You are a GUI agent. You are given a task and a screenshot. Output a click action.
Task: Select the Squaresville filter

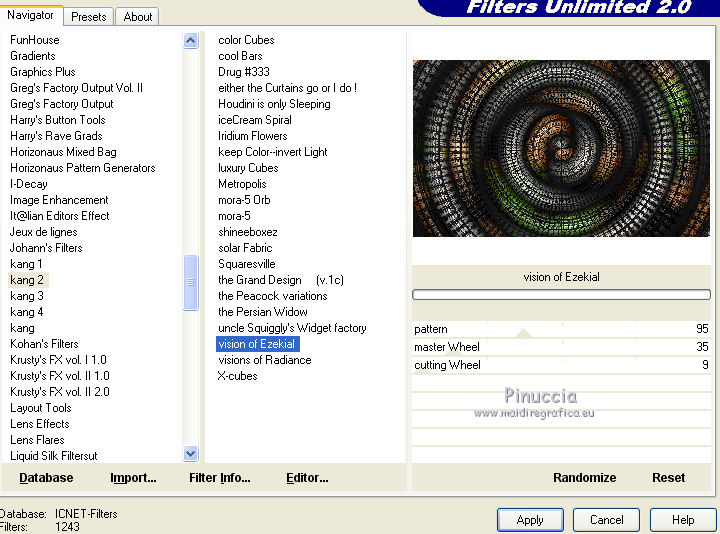click(x=247, y=264)
